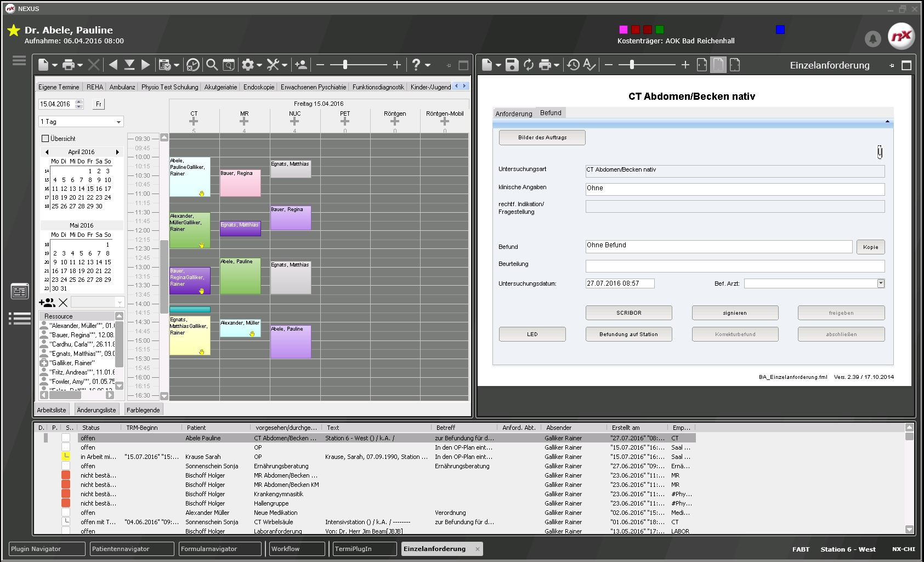The height and width of the screenshot is (562, 924).
Task: Click the Kopie button next to Befund
Action: [871, 247]
